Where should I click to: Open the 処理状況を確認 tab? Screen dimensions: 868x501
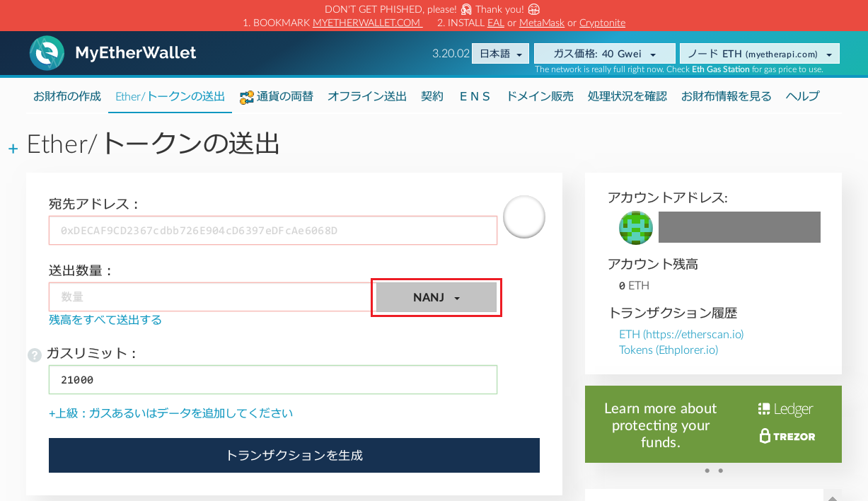(627, 96)
